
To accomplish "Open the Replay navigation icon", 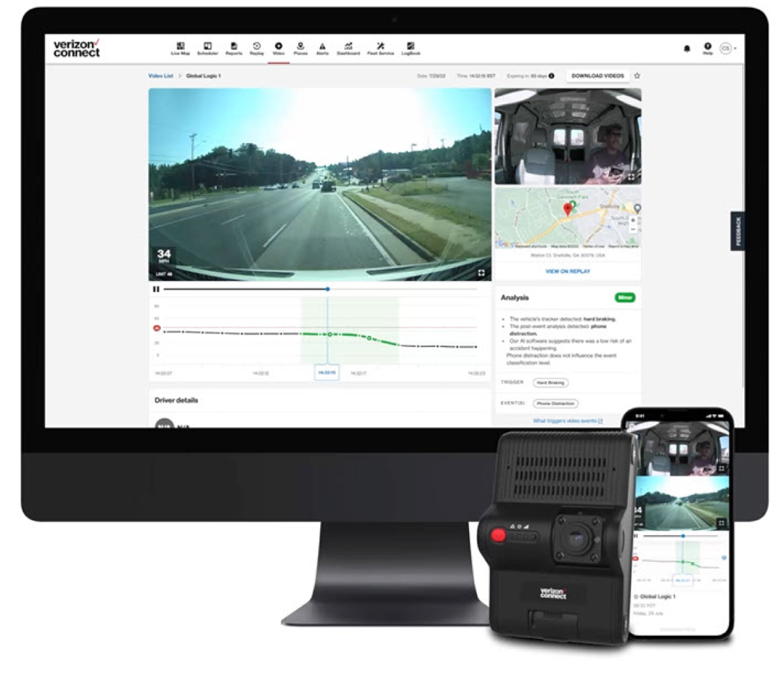I will click(x=257, y=49).
